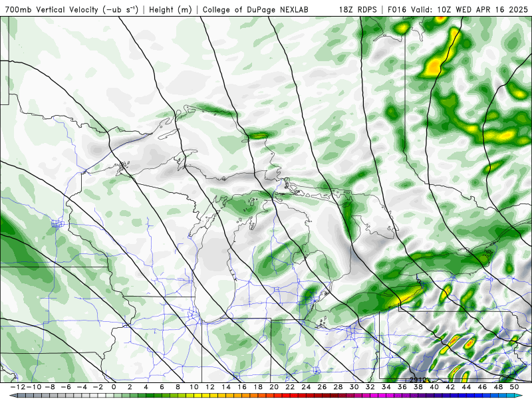Image resolution: width=532 pixels, height=399 pixels.
Task: Click the '2' value on the color scale
Action: pyautogui.click(x=130, y=387)
